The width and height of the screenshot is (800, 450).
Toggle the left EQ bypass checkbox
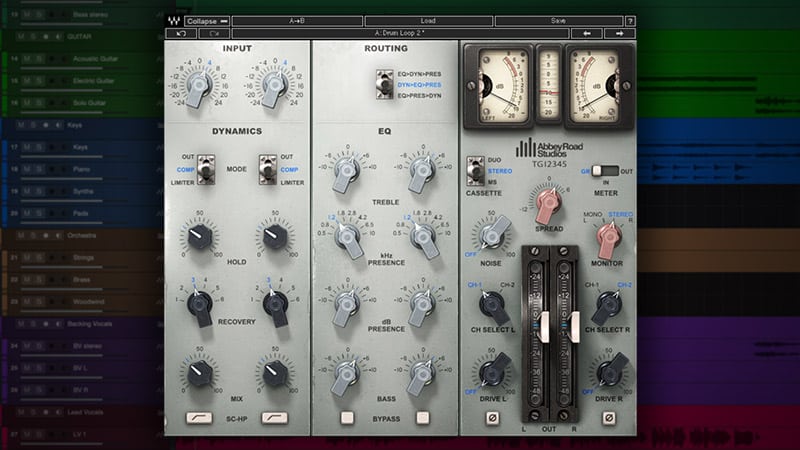[x=347, y=417]
